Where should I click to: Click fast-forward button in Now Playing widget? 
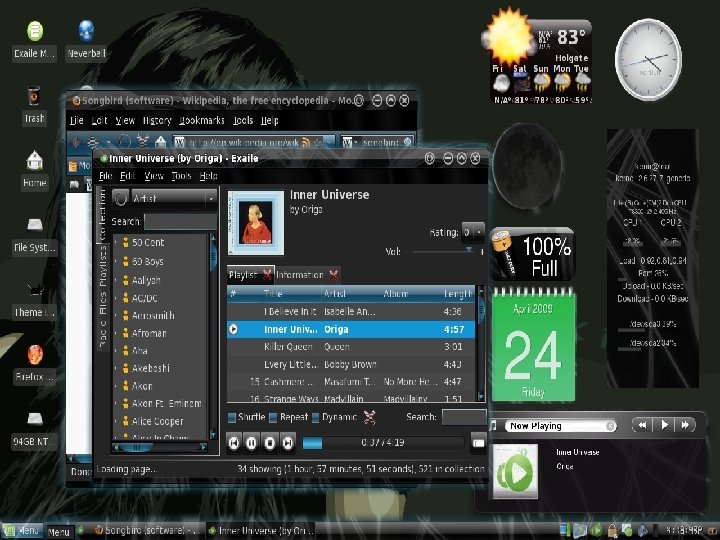(x=685, y=425)
